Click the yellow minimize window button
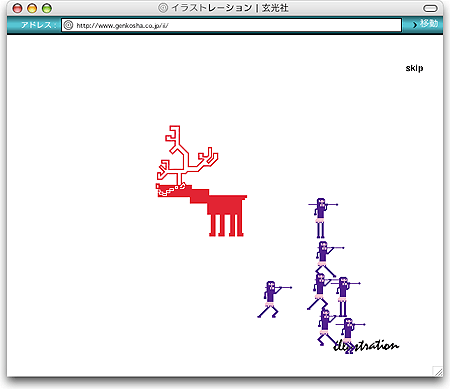This screenshot has height=389, width=450. pos(32,8)
